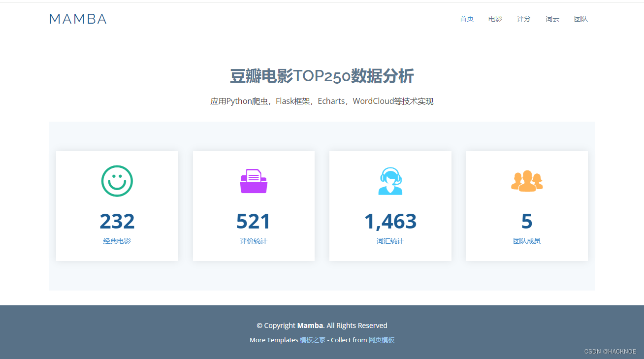Select the 词云 menu item
Image resolution: width=644 pixels, height=359 pixels.
pyautogui.click(x=552, y=19)
